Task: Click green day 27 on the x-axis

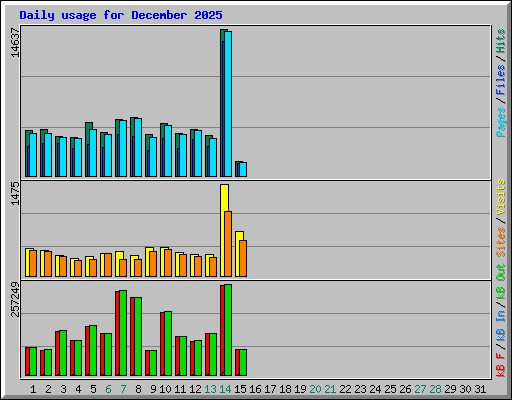Action: tap(420, 389)
